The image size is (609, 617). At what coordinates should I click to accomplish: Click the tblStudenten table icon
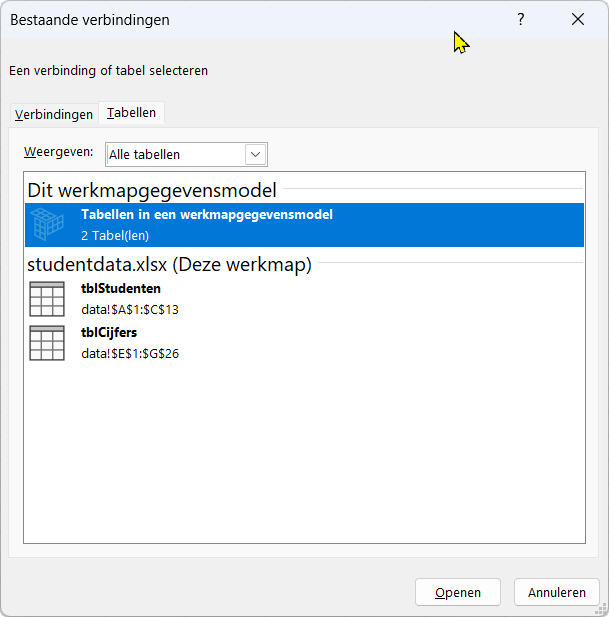tap(47, 299)
